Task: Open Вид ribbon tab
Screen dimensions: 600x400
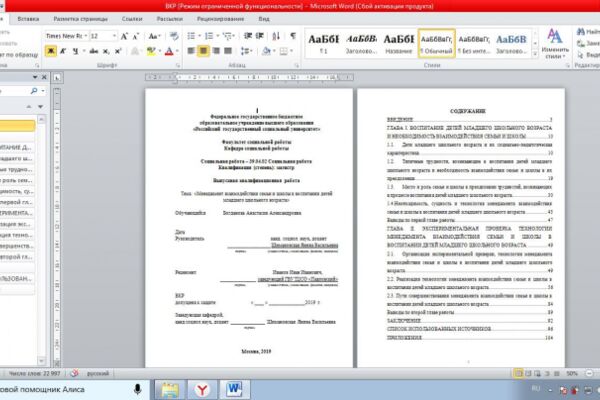Action: [x=264, y=19]
